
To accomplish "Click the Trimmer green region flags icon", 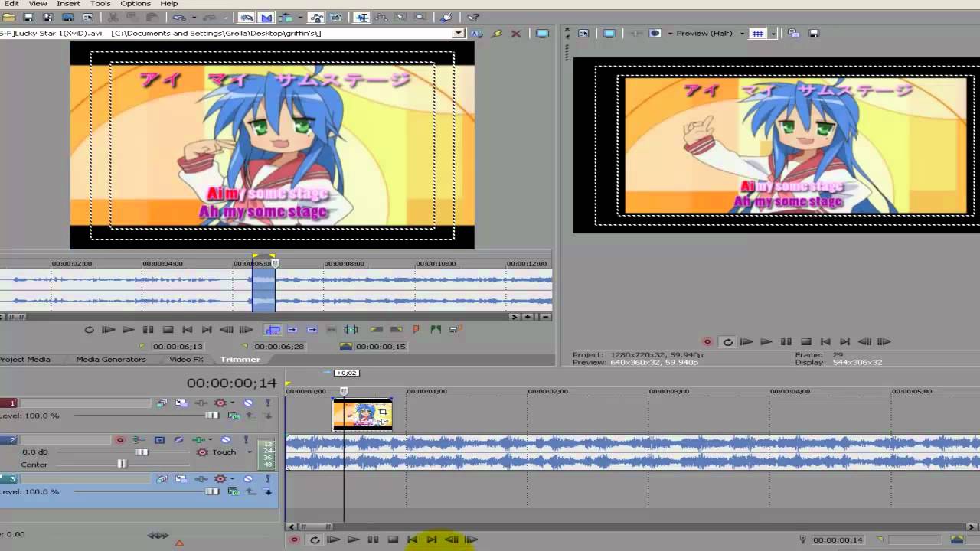I will pos(436,330).
